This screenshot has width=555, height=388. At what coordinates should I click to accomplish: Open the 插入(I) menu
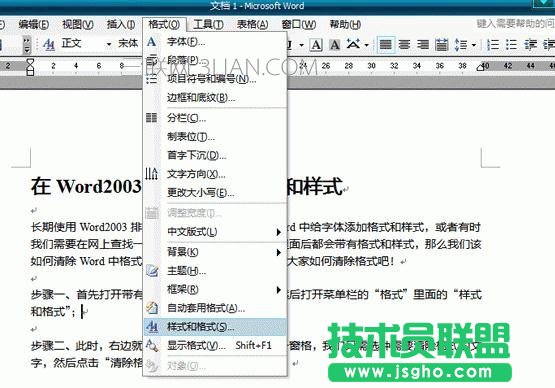[x=121, y=24]
